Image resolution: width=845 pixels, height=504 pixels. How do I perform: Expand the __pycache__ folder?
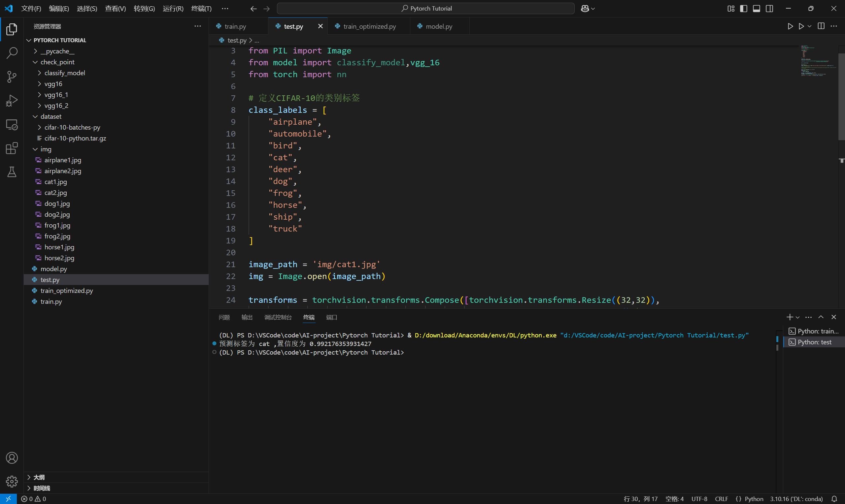tap(57, 51)
